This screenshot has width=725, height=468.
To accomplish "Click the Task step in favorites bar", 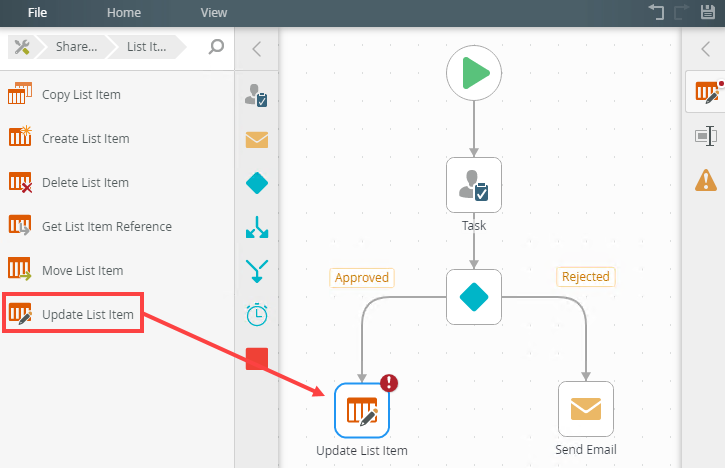I will click(x=257, y=95).
